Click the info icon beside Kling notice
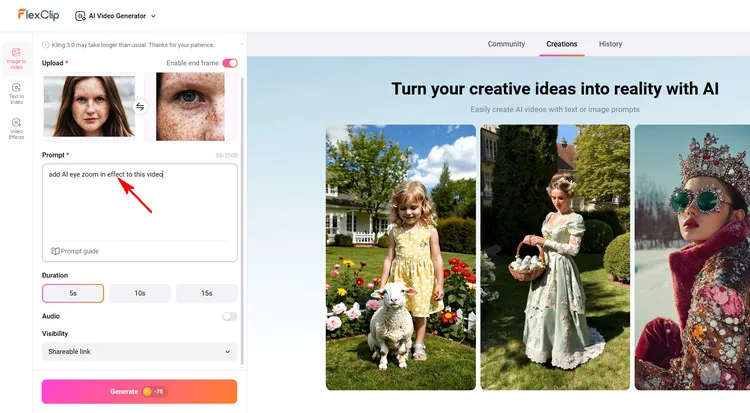The height and width of the screenshot is (413, 750). pos(45,44)
